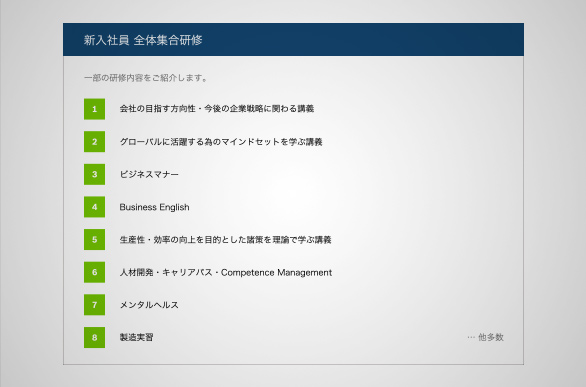Click the green number 3 badge

tap(94, 174)
